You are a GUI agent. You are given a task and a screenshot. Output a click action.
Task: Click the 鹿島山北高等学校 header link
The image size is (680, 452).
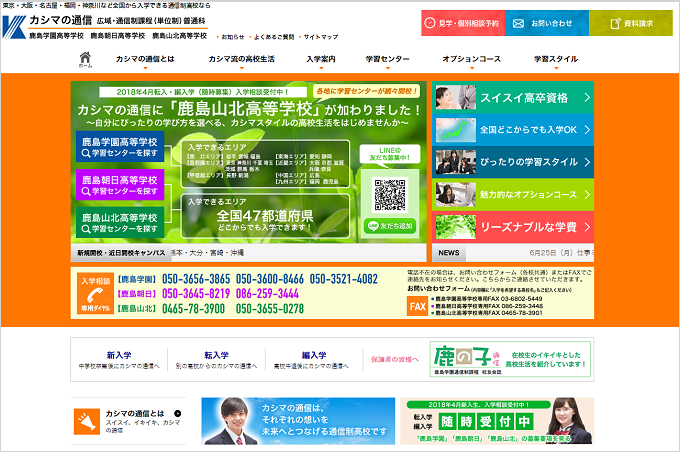180,36
